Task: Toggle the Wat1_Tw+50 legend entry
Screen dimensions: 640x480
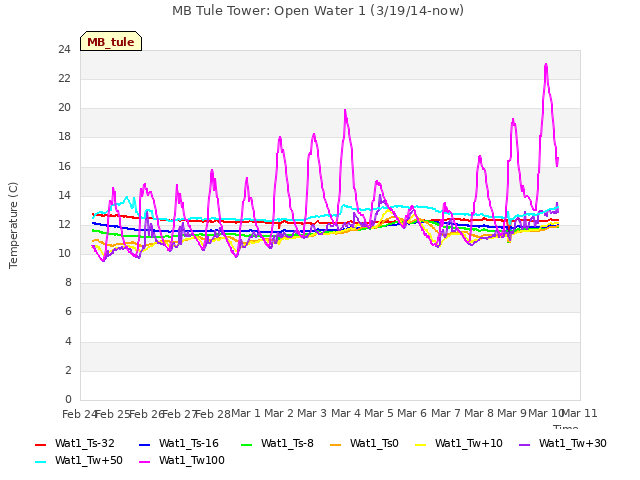Action: coord(79,460)
